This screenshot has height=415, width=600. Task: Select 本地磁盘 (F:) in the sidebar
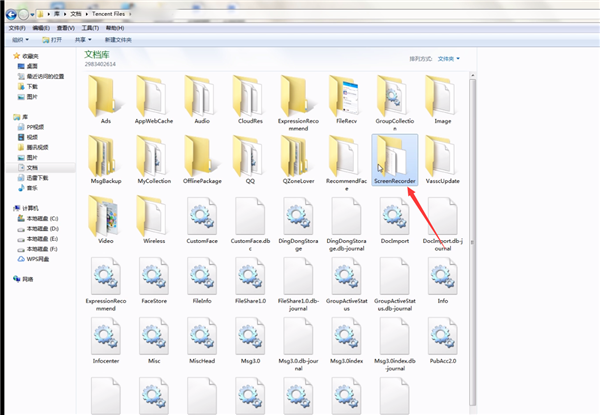[x=38, y=249]
